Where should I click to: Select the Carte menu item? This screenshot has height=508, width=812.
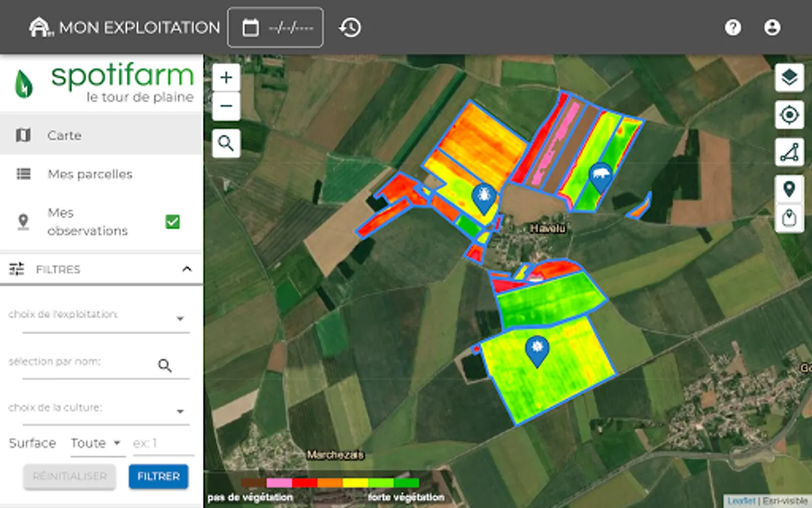click(101, 135)
